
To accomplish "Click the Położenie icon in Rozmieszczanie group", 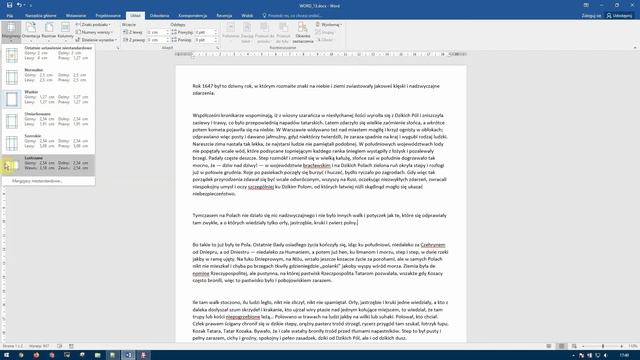I will [x=231, y=33].
